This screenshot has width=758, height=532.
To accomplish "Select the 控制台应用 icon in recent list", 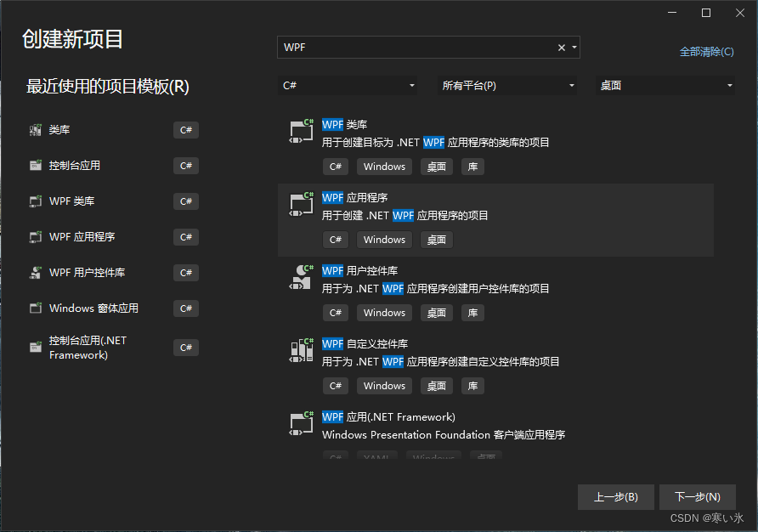I will click(35, 165).
